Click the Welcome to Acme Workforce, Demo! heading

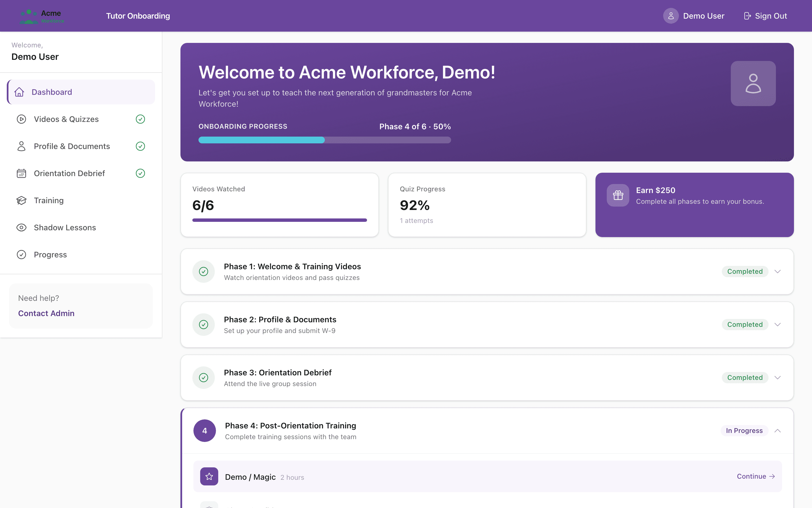[x=347, y=72]
